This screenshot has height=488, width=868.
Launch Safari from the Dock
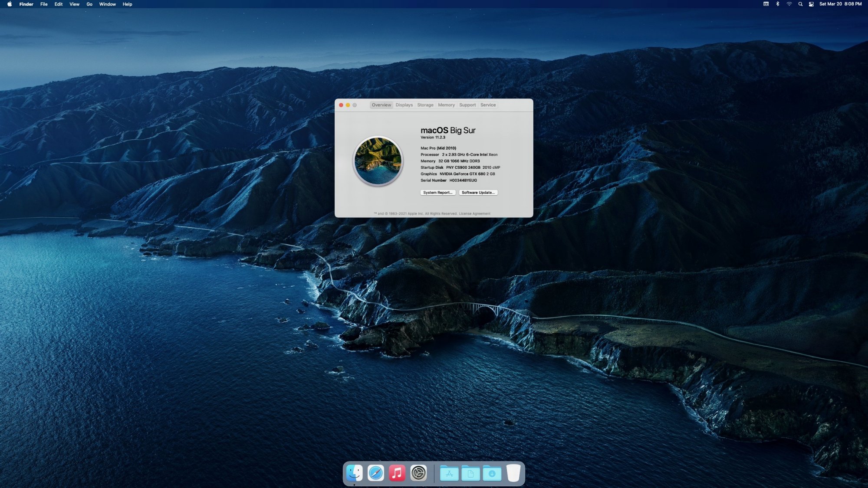point(376,473)
